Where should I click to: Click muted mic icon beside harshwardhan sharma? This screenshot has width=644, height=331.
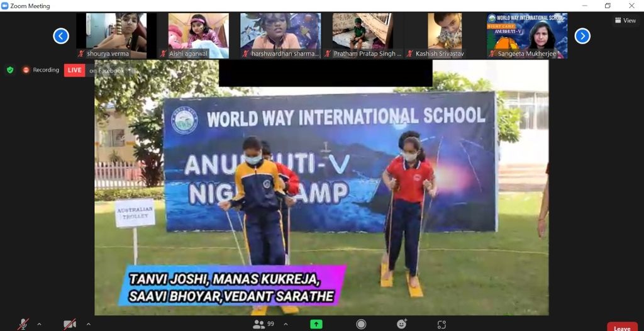(246, 53)
